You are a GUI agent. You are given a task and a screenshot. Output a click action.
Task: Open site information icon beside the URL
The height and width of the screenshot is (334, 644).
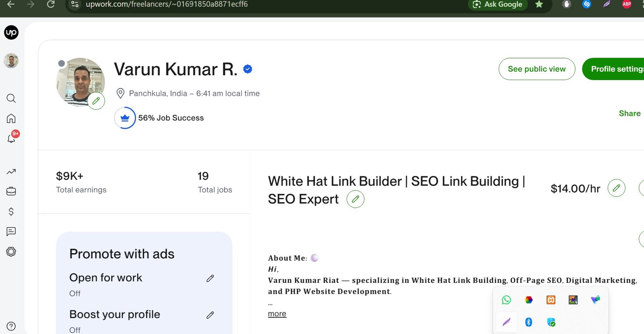(x=75, y=4)
